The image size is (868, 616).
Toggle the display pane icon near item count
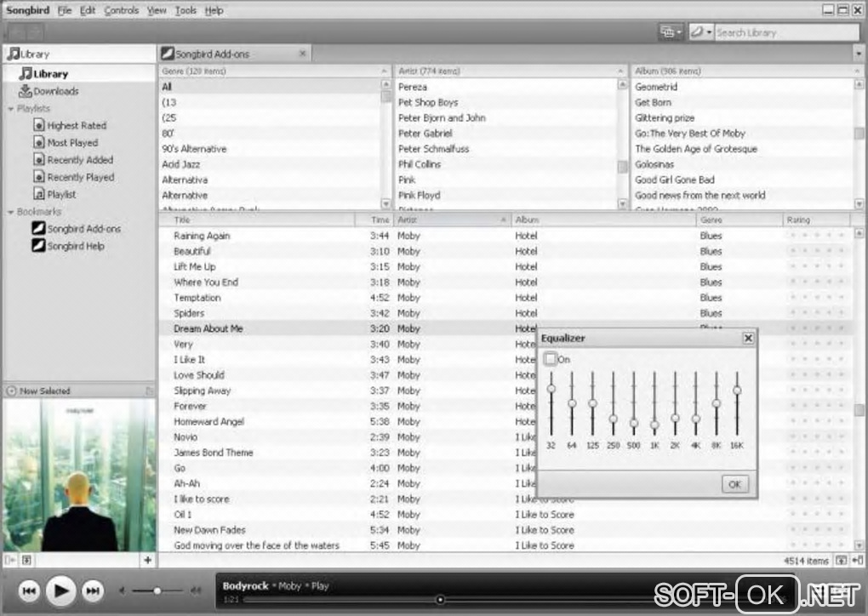(x=842, y=560)
